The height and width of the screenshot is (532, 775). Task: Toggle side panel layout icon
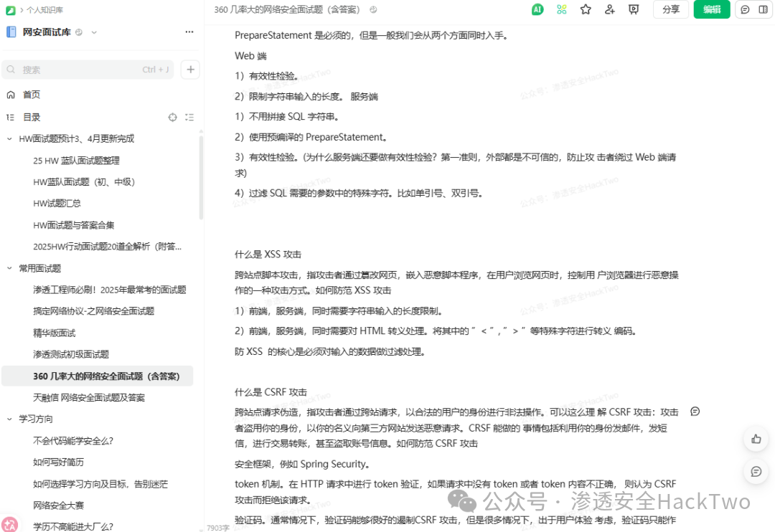(x=763, y=9)
